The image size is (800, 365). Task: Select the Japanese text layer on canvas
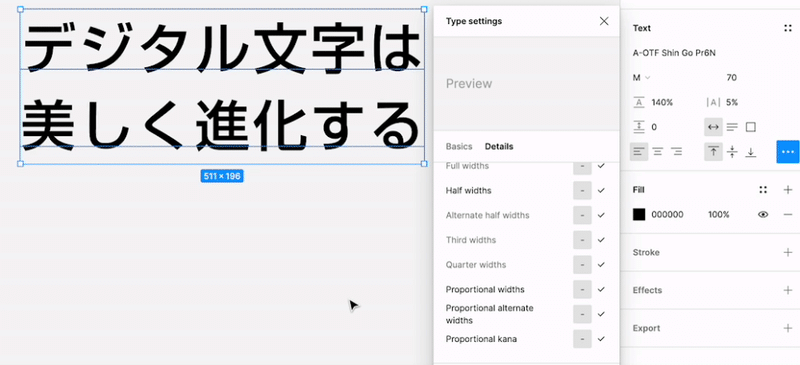click(x=222, y=87)
